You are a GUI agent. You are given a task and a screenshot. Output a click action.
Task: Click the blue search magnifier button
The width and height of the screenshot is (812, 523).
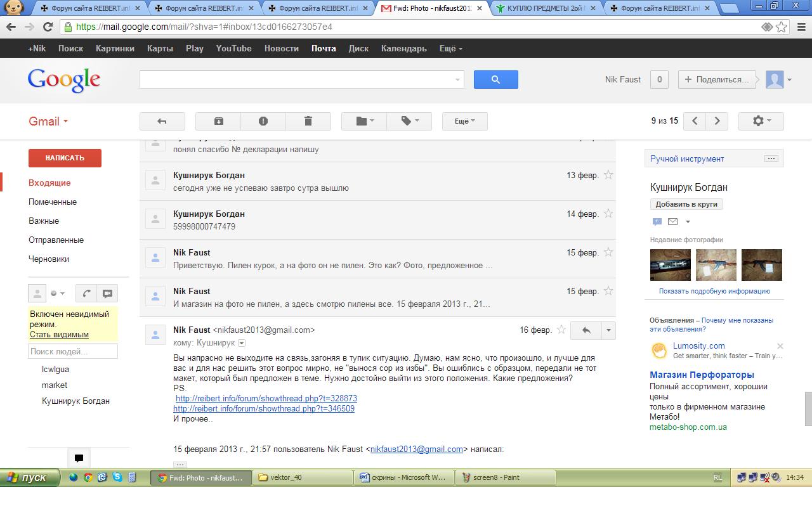(x=496, y=79)
